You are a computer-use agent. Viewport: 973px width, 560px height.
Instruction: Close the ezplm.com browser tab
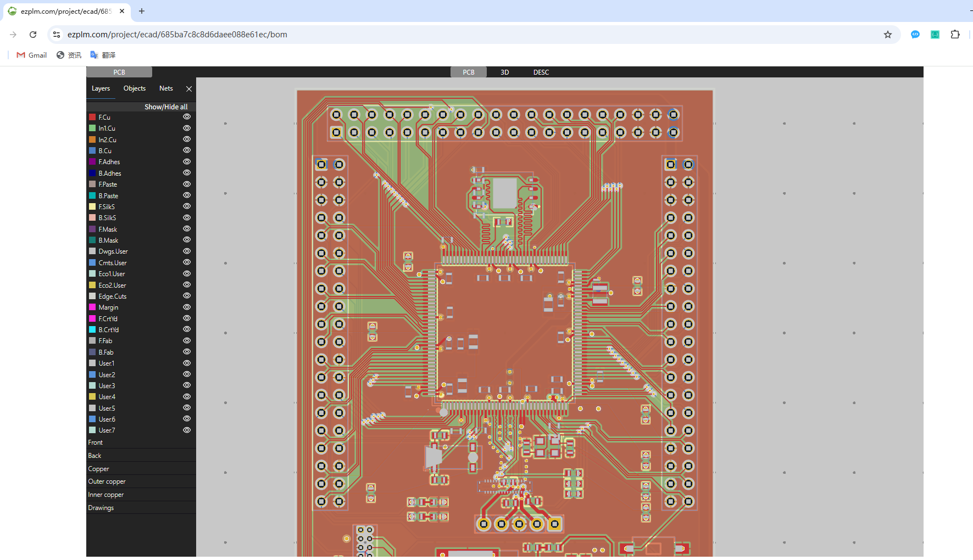[x=122, y=11]
